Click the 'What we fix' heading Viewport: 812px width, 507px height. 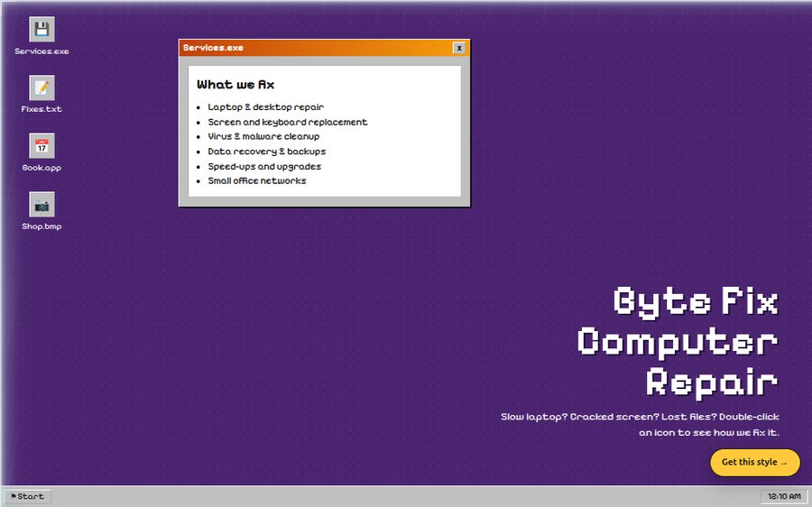(235, 85)
